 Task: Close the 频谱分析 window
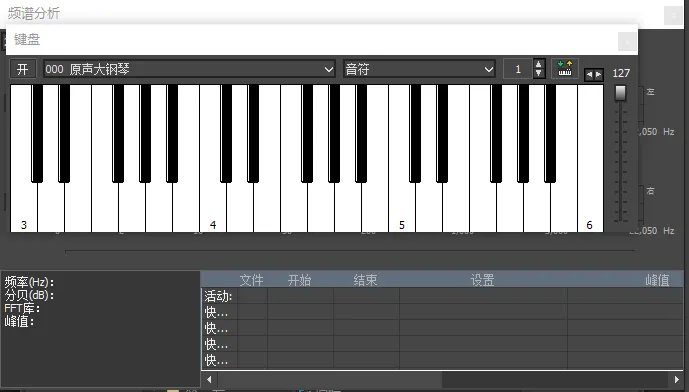click(x=673, y=16)
